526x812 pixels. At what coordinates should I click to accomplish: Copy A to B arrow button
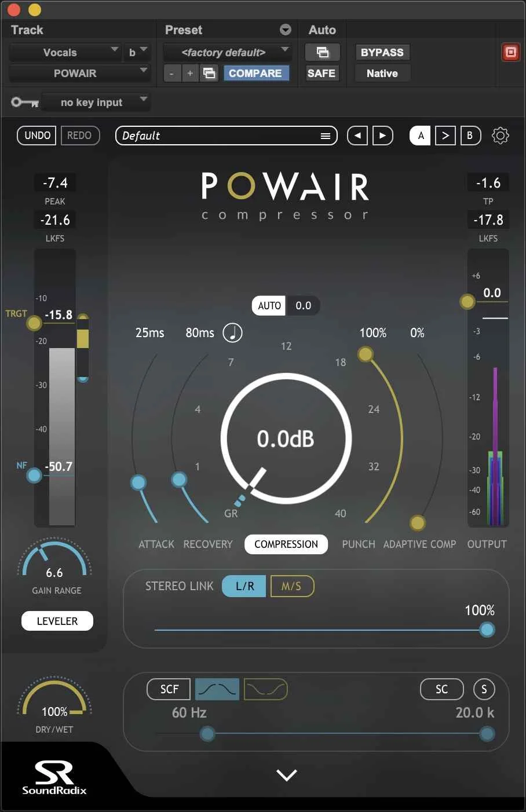tap(445, 136)
